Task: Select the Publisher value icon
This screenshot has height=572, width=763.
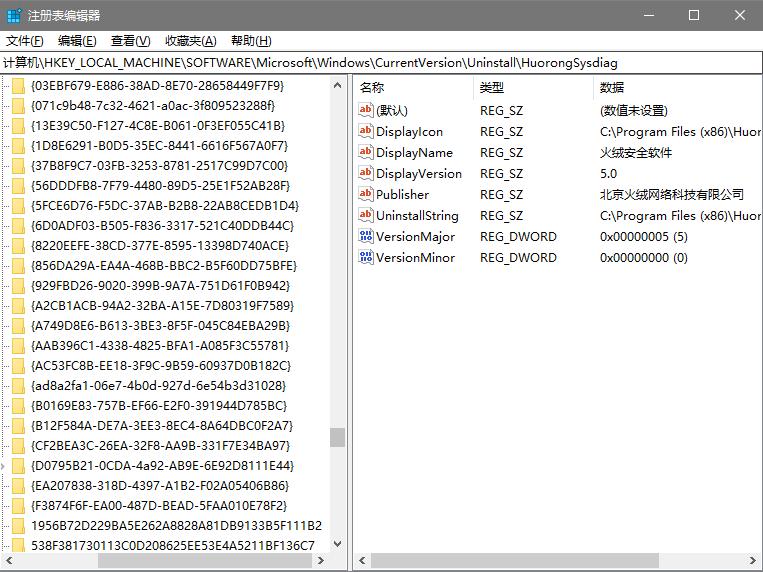Action: click(366, 194)
